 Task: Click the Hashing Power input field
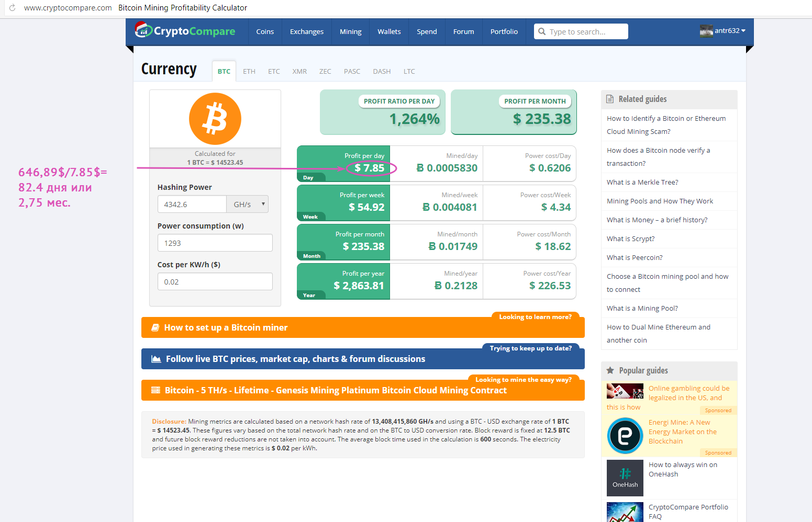[x=192, y=204]
